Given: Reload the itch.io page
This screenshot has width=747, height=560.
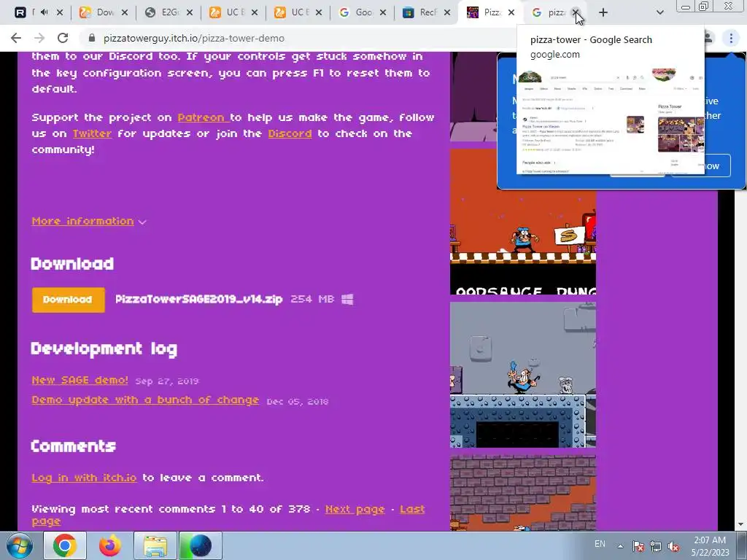Looking at the screenshot, I should coord(63,38).
